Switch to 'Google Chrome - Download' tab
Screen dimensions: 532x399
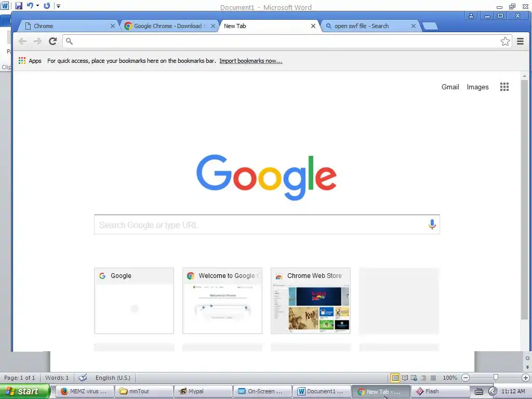[168, 26]
